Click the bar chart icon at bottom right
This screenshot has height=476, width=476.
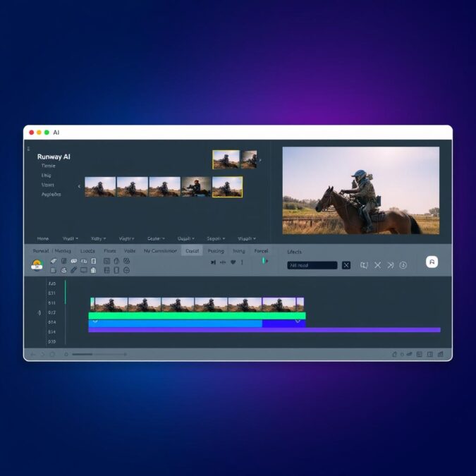pos(440,354)
